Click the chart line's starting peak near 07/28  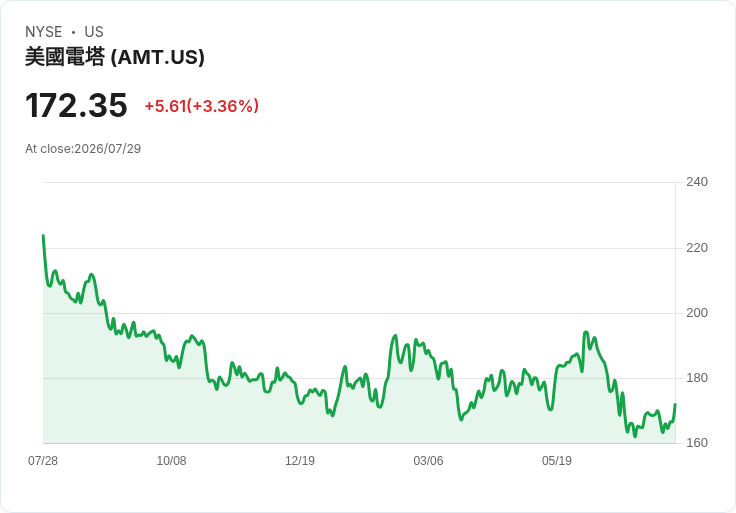[44, 236]
